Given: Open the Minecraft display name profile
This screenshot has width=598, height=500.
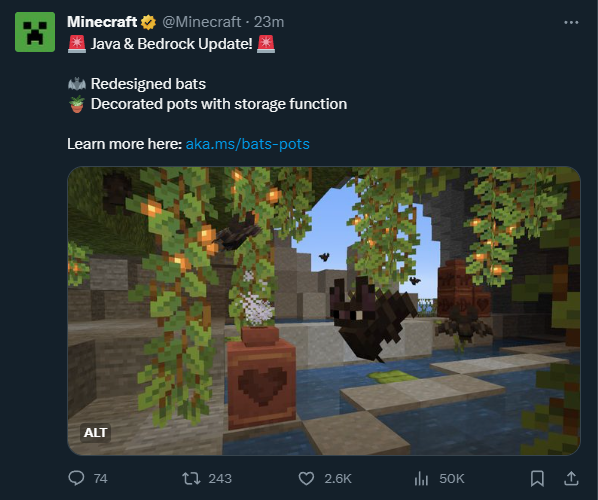Looking at the screenshot, I should click(102, 22).
